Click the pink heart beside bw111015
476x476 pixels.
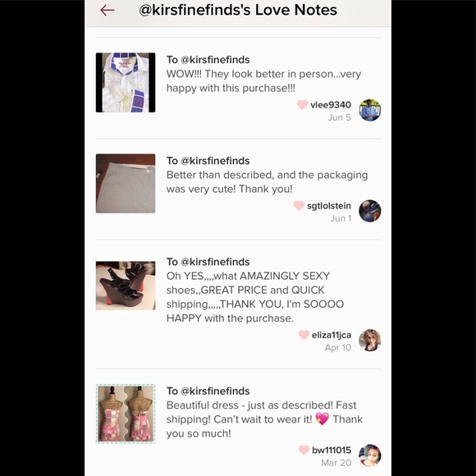(x=304, y=450)
